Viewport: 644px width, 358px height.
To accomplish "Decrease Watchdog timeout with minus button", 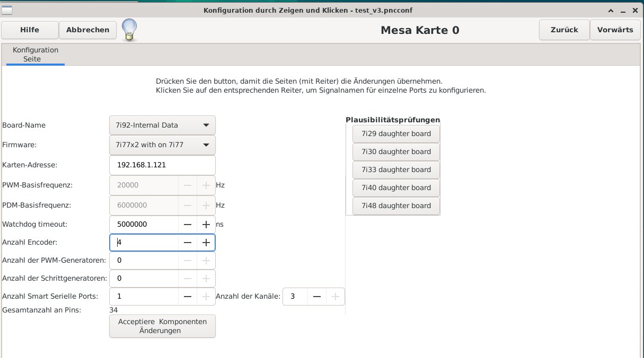I will point(188,225).
